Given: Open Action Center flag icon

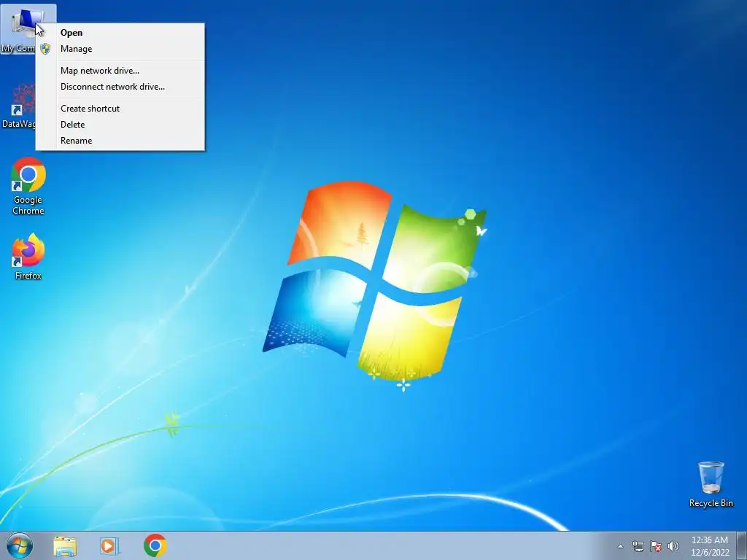Looking at the screenshot, I should pyautogui.click(x=656, y=546).
